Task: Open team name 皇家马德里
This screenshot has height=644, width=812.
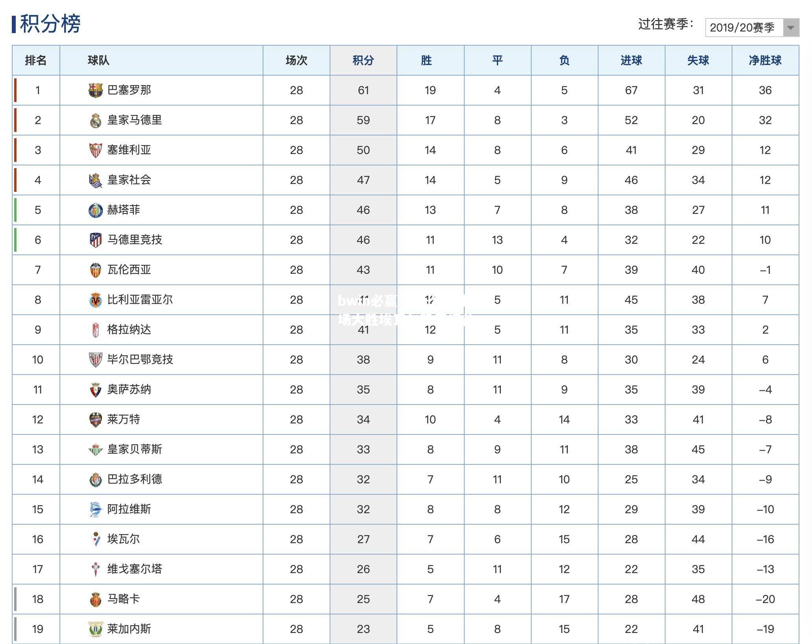Action: [x=135, y=120]
